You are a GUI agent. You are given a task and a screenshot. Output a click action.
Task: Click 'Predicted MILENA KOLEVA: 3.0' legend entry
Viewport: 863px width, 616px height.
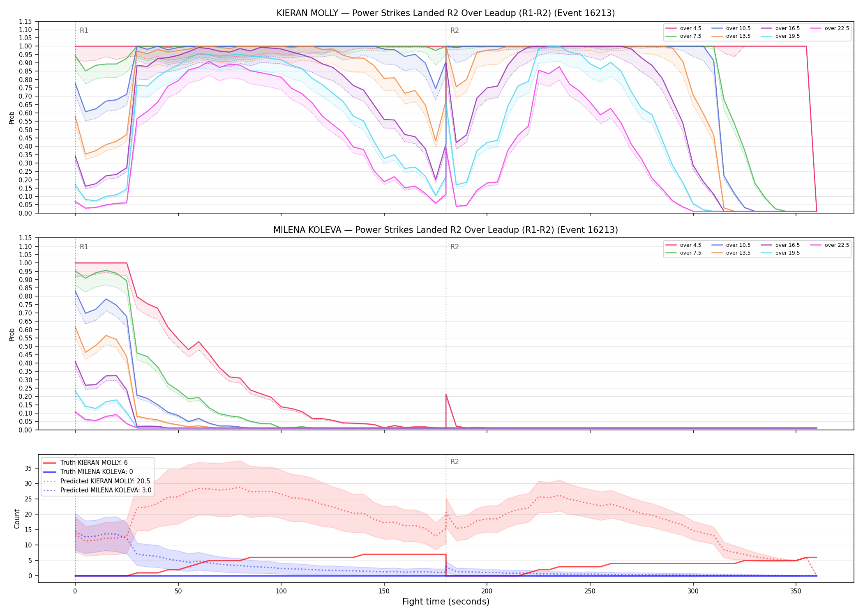[x=97, y=490]
